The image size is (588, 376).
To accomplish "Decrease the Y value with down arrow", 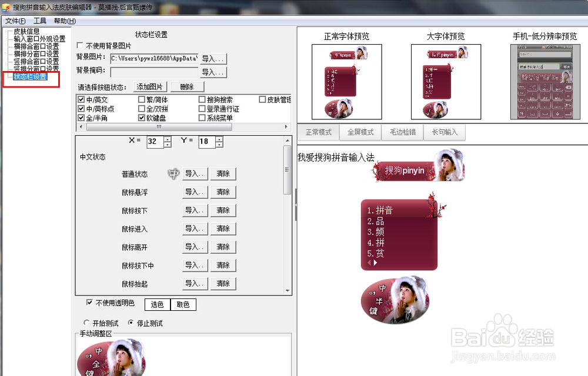I will [219, 145].
